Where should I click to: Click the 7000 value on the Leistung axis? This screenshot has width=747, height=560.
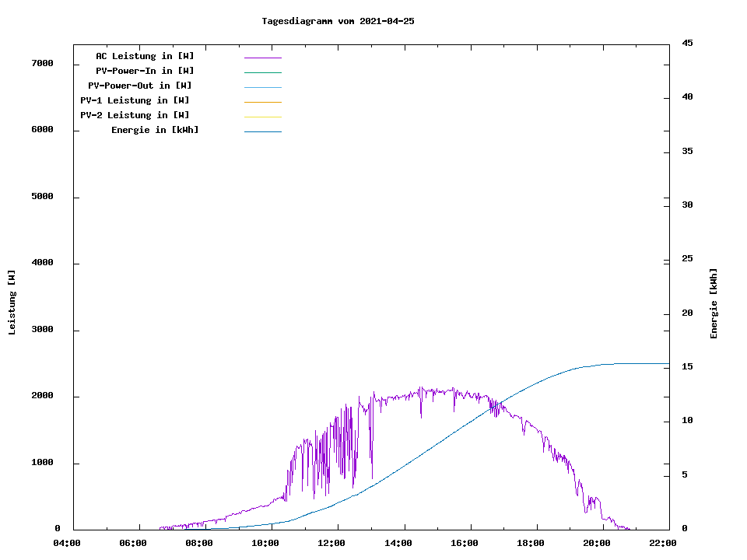point(41,64)
